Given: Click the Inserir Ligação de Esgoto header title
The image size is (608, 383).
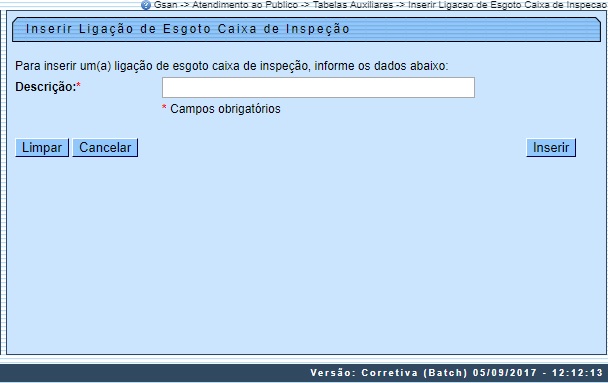Looking at the screenshot, I should click(188, 29).
